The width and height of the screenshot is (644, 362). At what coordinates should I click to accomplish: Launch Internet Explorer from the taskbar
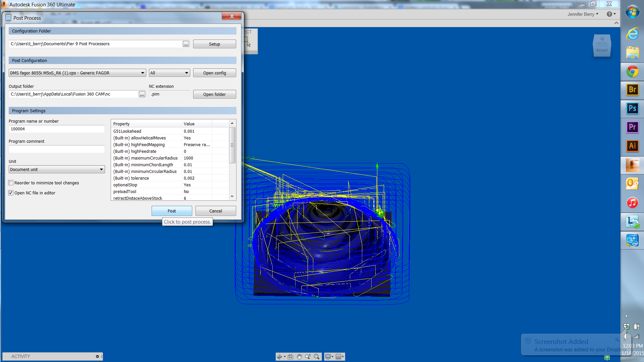click(632, 34)
